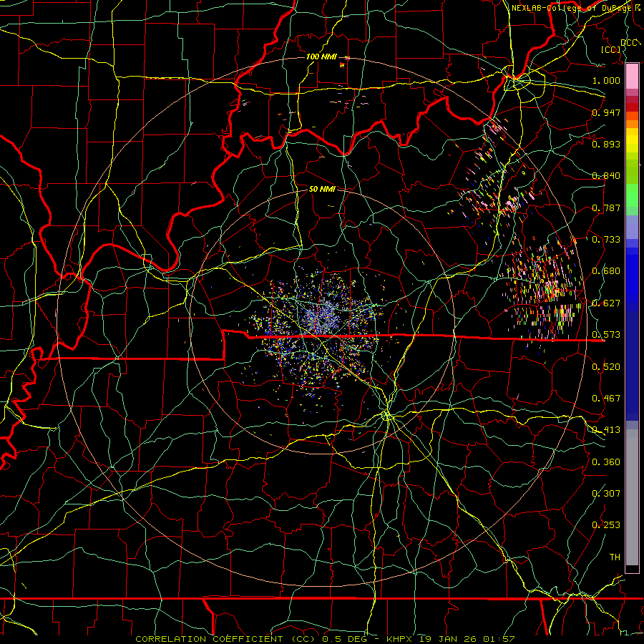Screen dimensions: 644x644
Task: Click the 50 NMI range ring label
Action: point(322,189)
